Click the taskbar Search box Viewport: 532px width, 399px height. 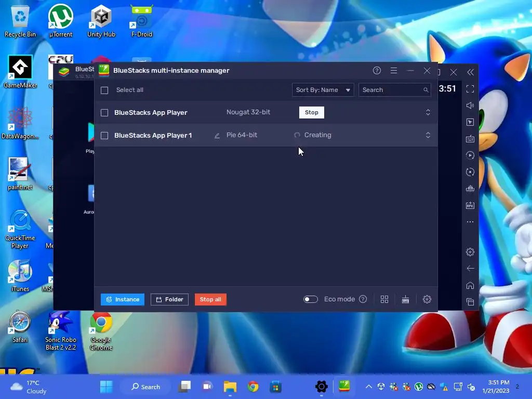click(x=146, y=387)
